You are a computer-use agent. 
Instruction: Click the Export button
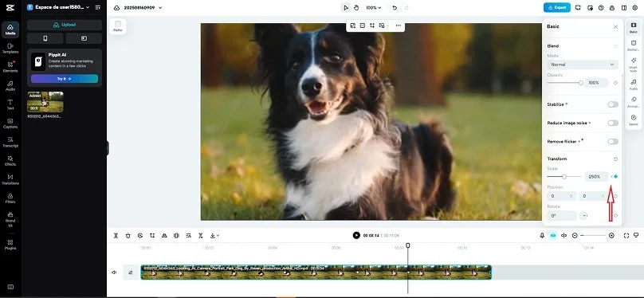[557, 7]
